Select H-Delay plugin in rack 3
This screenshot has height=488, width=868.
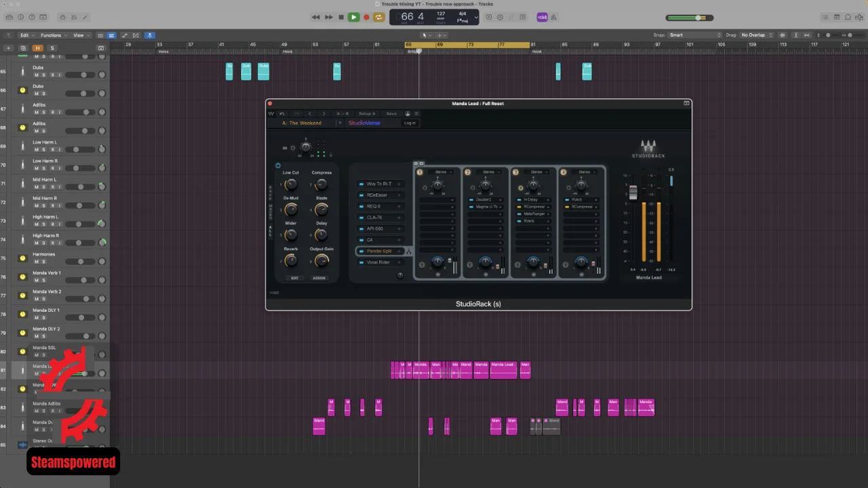point(533,200)
